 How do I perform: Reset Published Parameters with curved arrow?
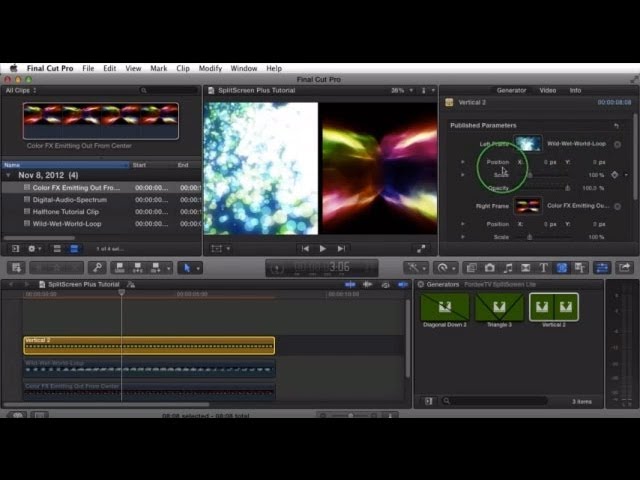(x=616, y=126)
